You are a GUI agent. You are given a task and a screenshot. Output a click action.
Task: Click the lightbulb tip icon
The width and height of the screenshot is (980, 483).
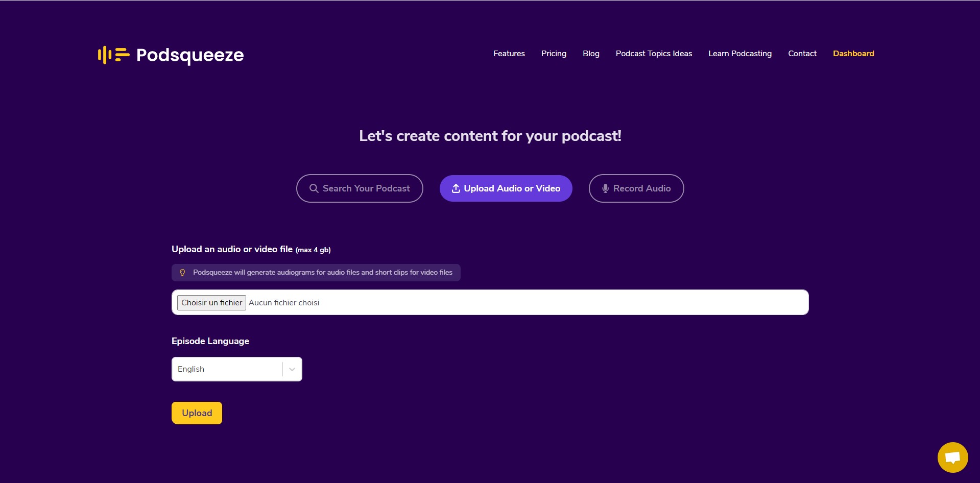click(182, 273)
